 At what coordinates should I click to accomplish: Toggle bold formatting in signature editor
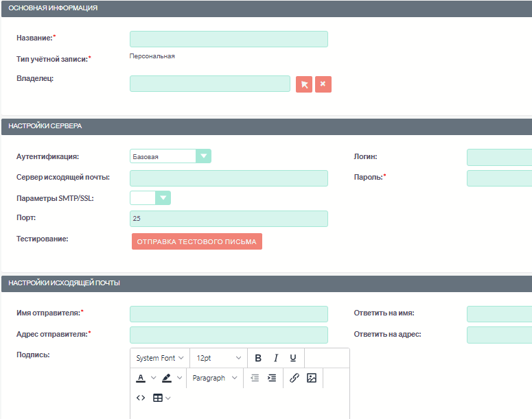pyautogui.click(x=258, y=358)
